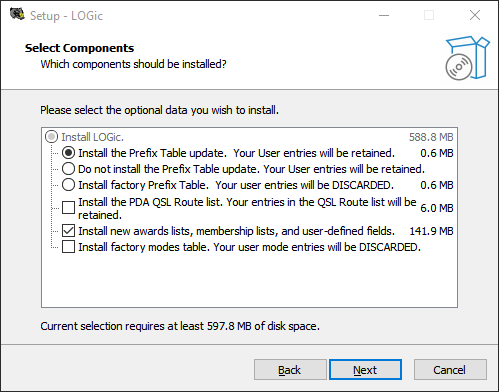Choose Do not install the Prefix Table update
499x392 pixels.
coord(68,169)
